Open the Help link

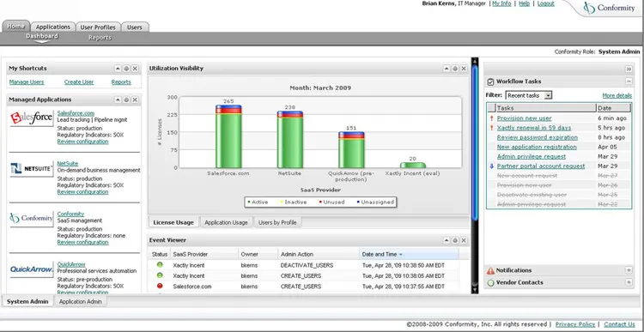(x=524, y=3)
